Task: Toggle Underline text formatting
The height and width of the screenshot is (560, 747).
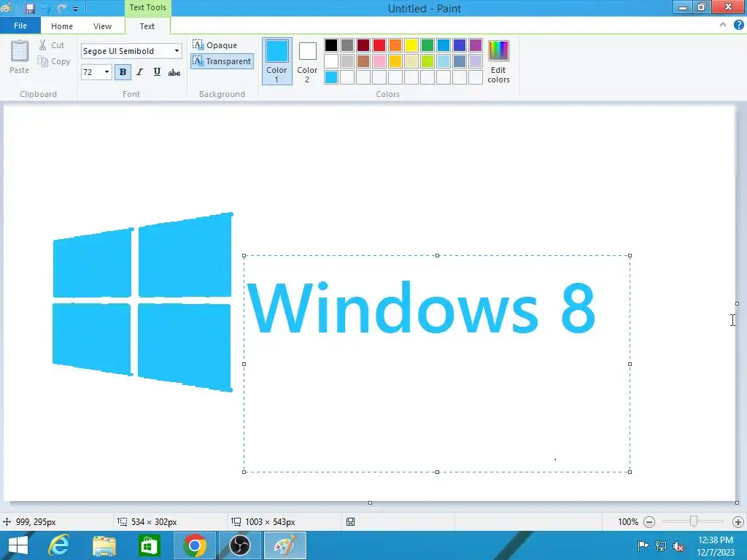Action: click(x=157, y=72)
